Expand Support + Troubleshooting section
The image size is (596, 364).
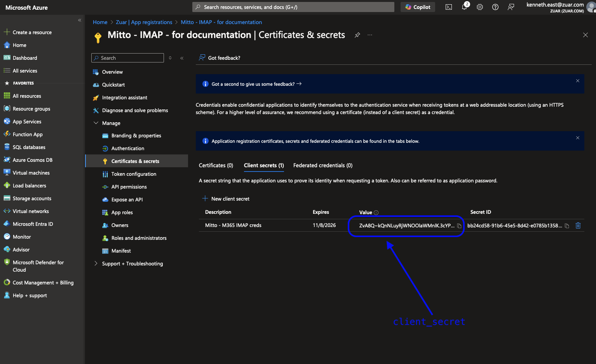(96, 263)
